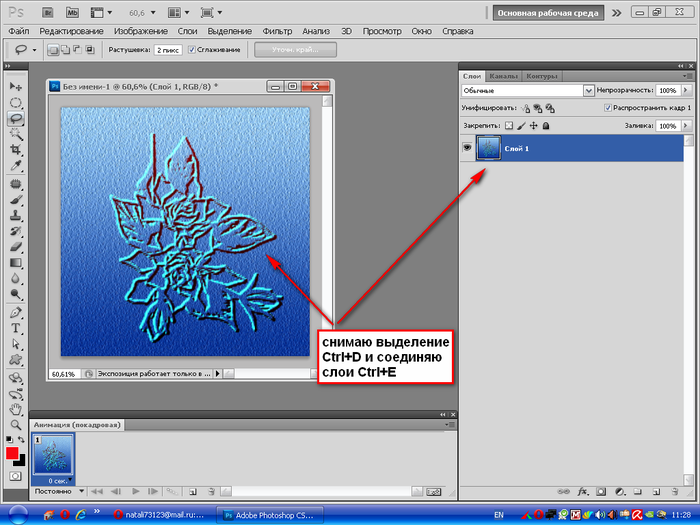Open the Редактирование menu
Screen dimensions: 700x525
click(x=71, y=31)
